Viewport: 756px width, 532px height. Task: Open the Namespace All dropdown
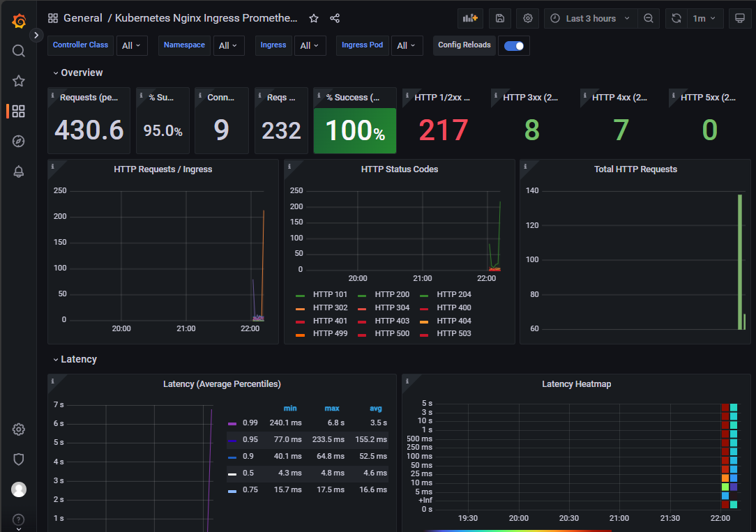point(228,46)
